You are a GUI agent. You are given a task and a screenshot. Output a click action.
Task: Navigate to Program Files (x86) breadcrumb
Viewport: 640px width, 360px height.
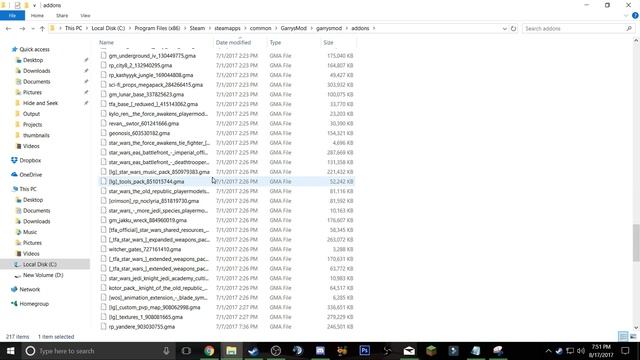(157, 28)
